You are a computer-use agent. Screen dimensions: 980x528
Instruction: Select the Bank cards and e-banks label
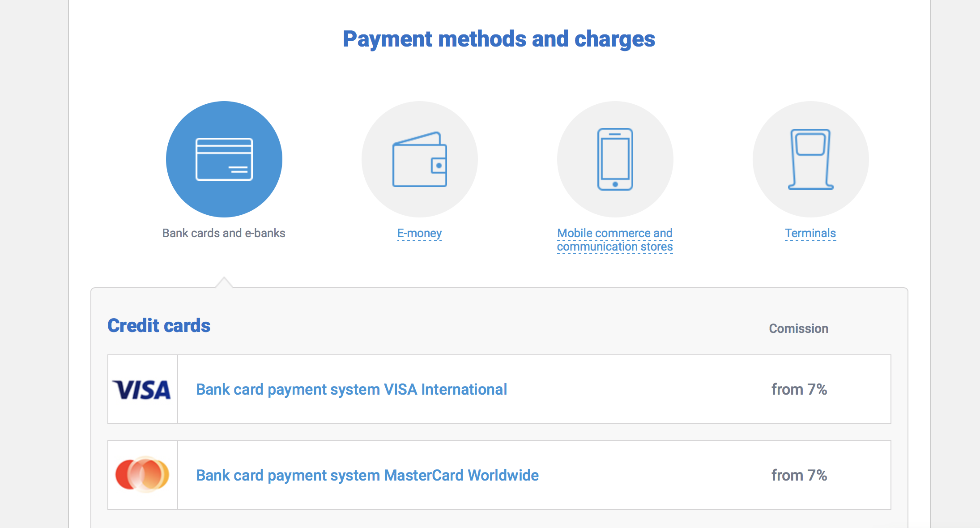[224, 233]
